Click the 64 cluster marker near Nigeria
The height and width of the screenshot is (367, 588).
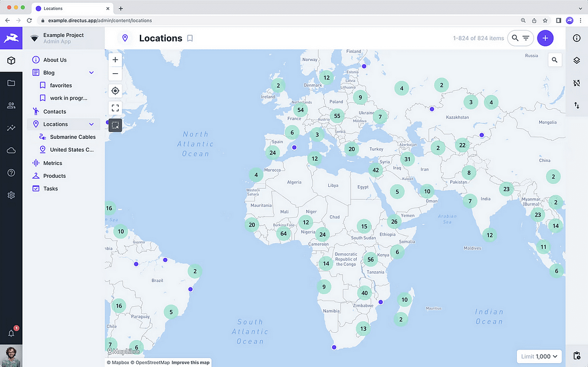pyautogui.click(x=283, y=234)
